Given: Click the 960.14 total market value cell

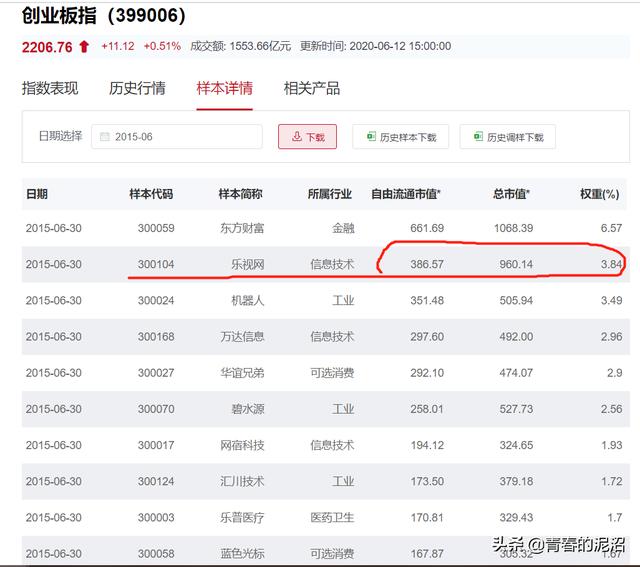Looking at the screenshot, I should [516, 265].
